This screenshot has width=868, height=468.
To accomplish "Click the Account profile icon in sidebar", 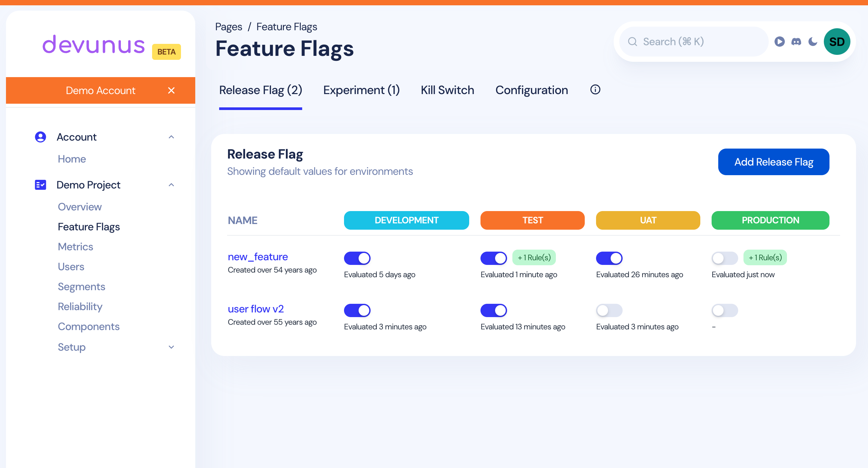I will 41,137.
